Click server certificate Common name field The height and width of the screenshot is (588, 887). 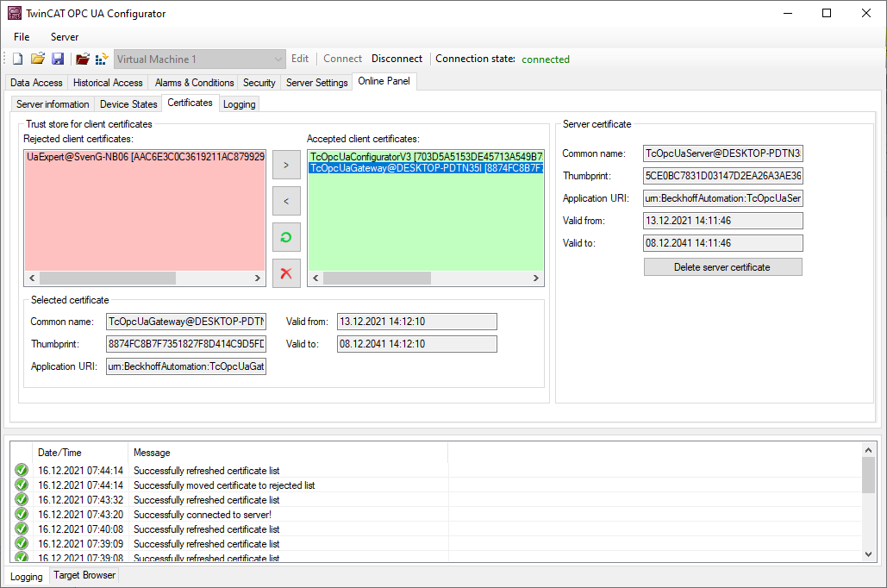723,153
